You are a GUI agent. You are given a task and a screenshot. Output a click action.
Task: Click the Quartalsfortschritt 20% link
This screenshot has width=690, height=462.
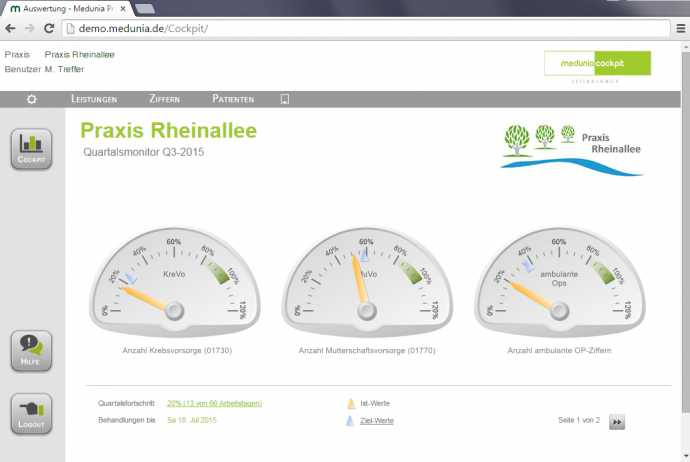(x=214, y=403)
